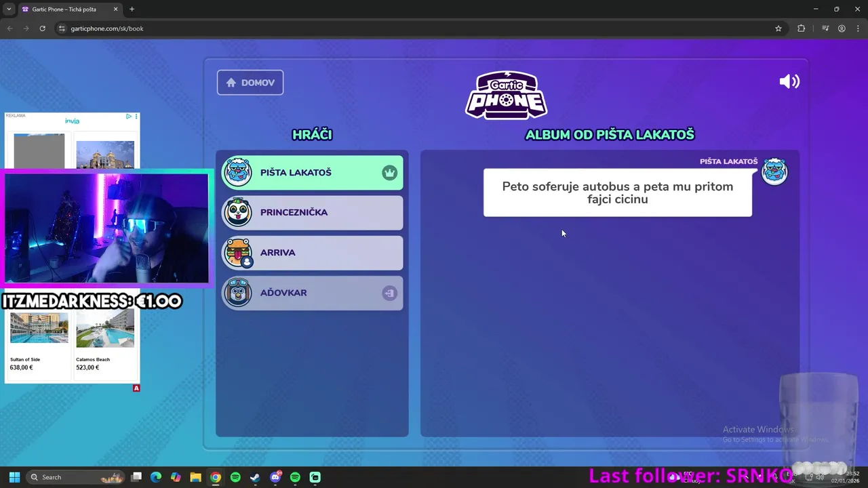This screenshot has width=868, height=488.
Task: Click the ad info triangle icon
Action: tap(129, 117)
